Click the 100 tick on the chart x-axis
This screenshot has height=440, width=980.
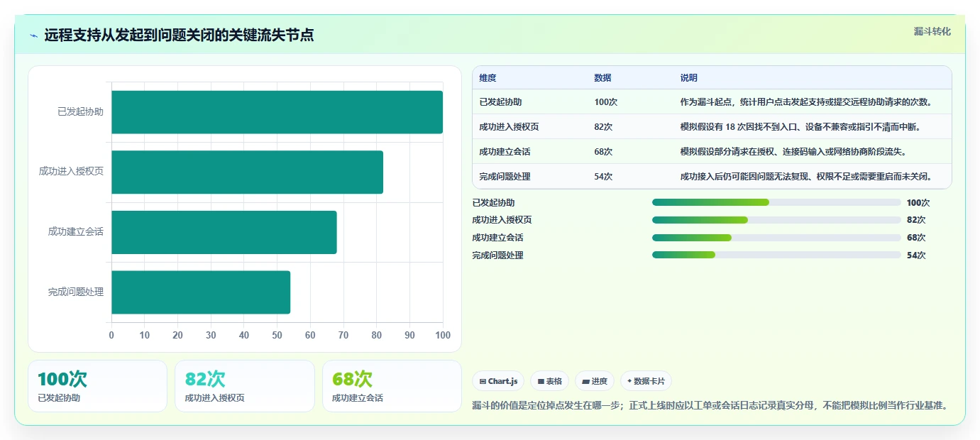click(x=443, y=335)
